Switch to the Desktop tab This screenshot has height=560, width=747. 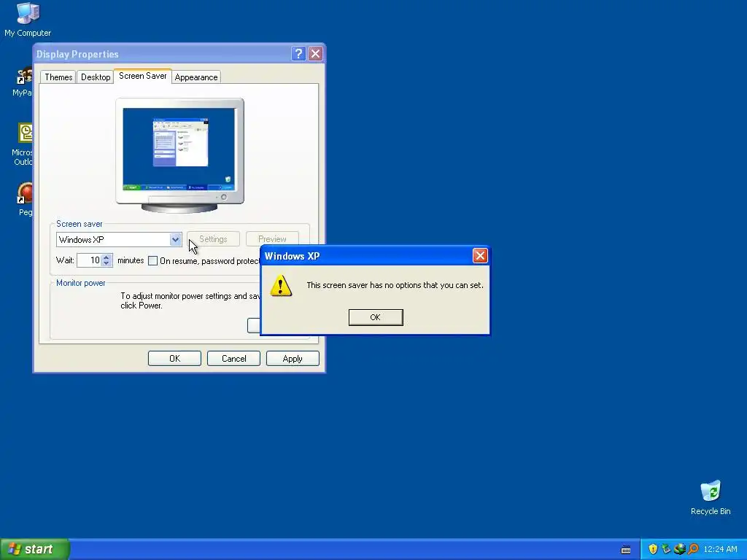96,77
